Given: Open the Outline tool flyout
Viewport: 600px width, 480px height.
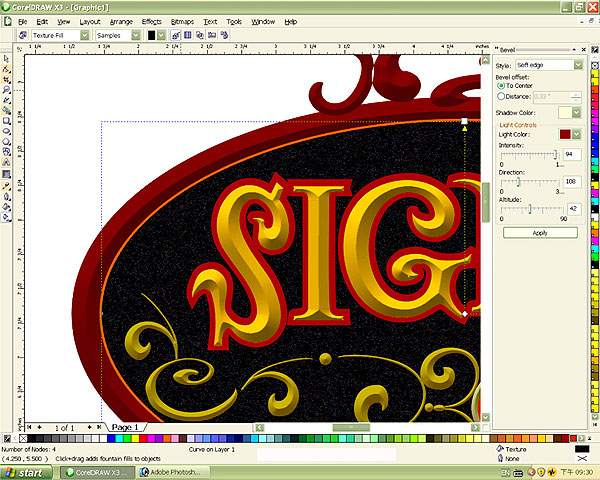Looking at the screenshot, I should tap(6, 196).
